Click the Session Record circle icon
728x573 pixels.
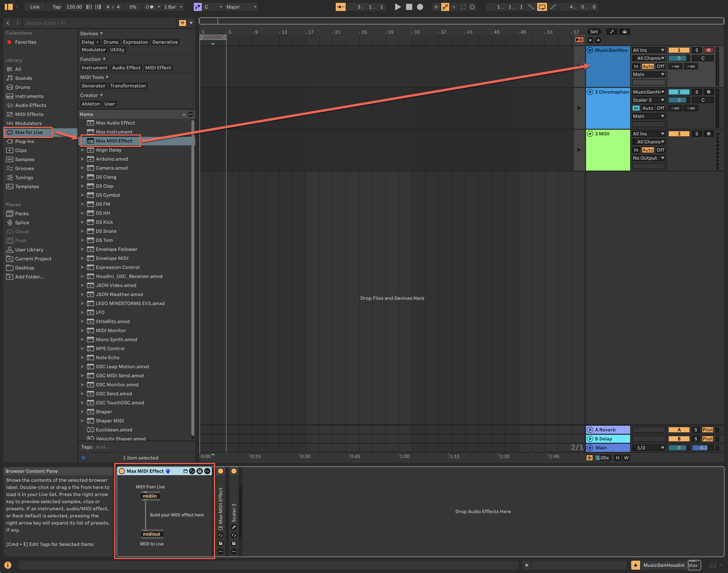(472, 7)
